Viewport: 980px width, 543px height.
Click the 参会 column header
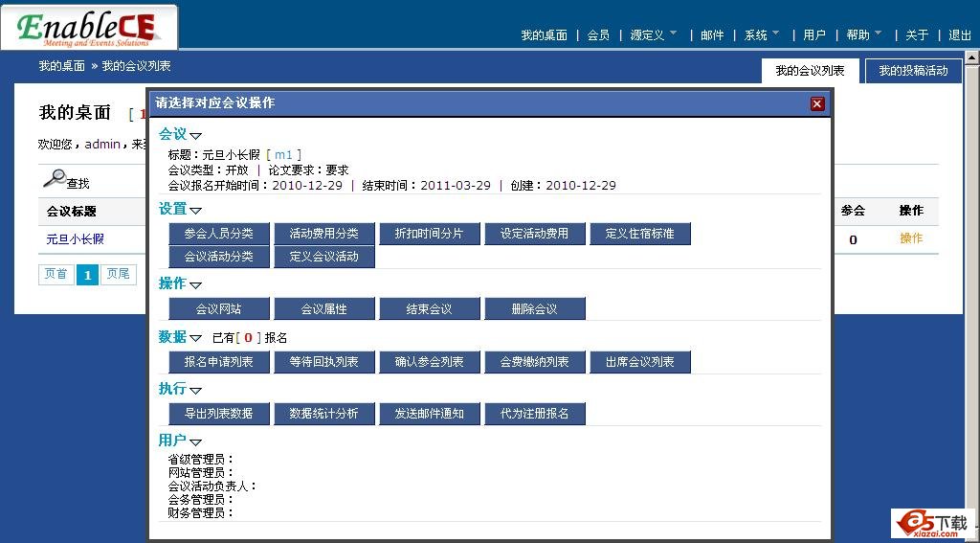[x=853, y=211]
